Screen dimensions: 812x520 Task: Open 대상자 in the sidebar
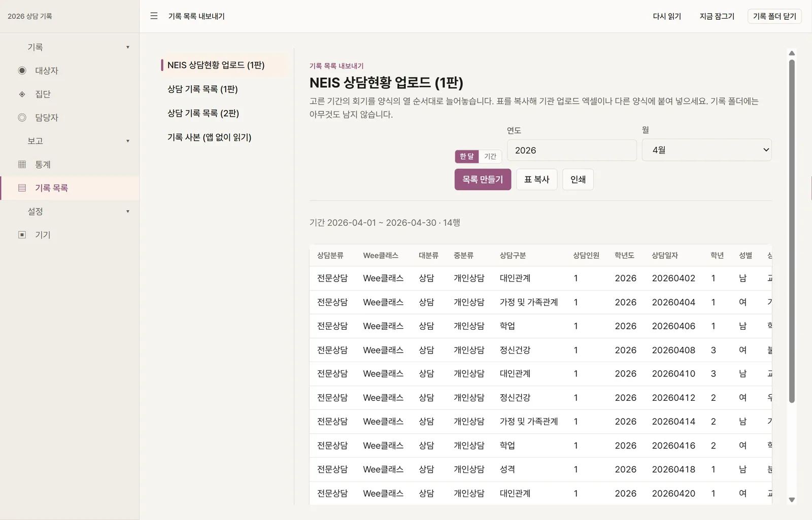(x=70, y=71)
